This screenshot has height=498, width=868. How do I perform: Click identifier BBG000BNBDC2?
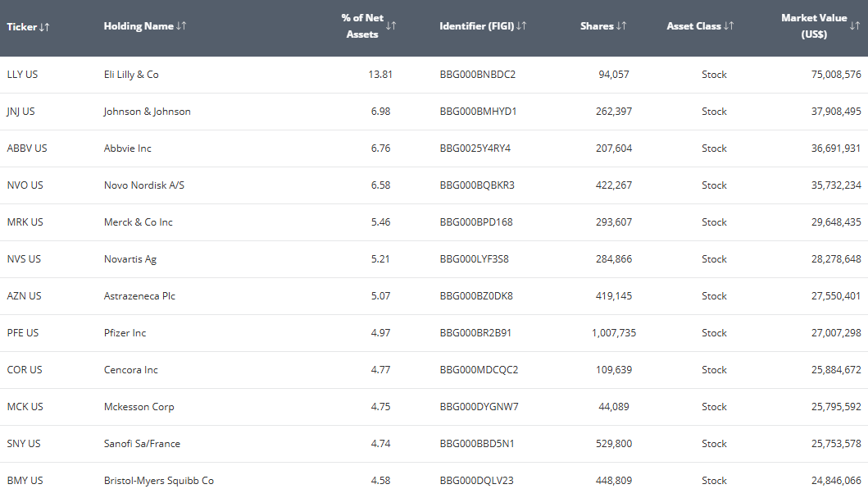click(478, 74)
